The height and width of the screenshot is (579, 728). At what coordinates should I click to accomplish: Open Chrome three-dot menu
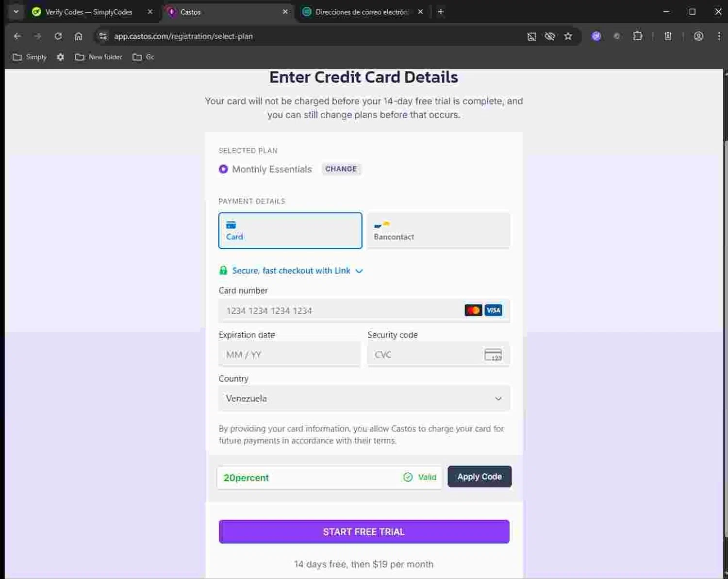[x=719, y=36]
